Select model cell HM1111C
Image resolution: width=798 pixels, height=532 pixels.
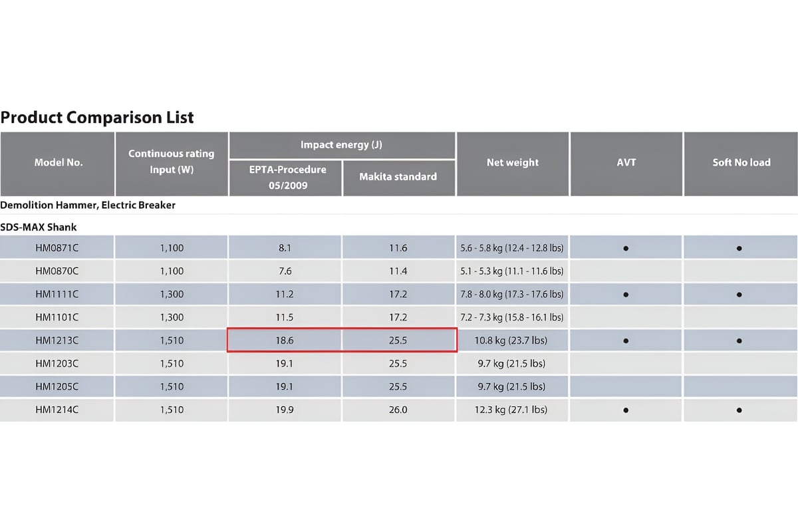pyautogui.click(x=57, y=294)
